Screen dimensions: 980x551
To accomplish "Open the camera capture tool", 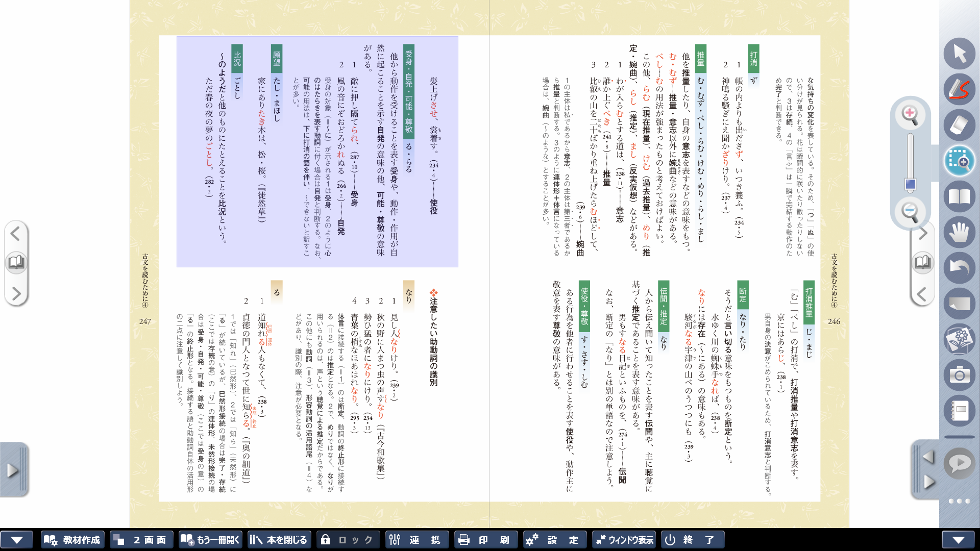I will click(x=959, y=375).
